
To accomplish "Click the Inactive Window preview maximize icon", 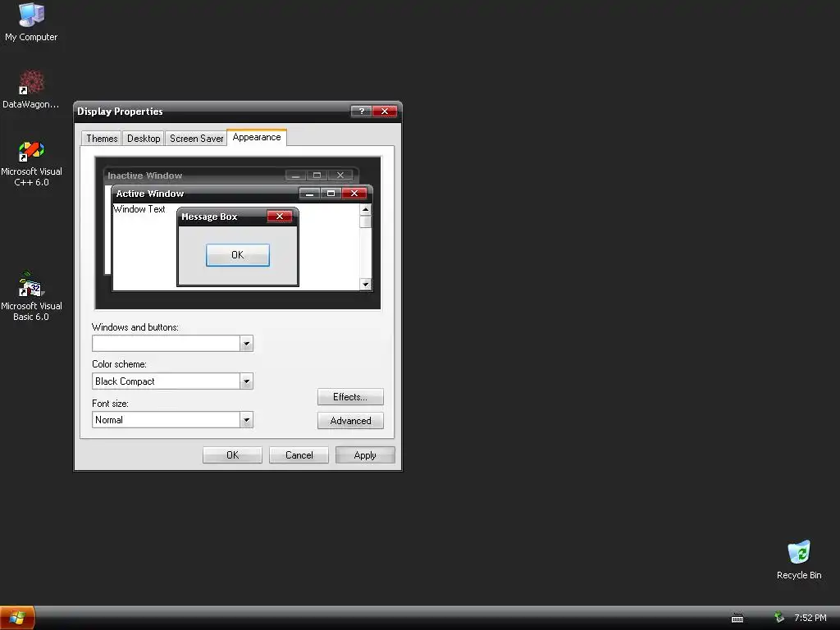I will pyautogui.click(x=317, y=176).
